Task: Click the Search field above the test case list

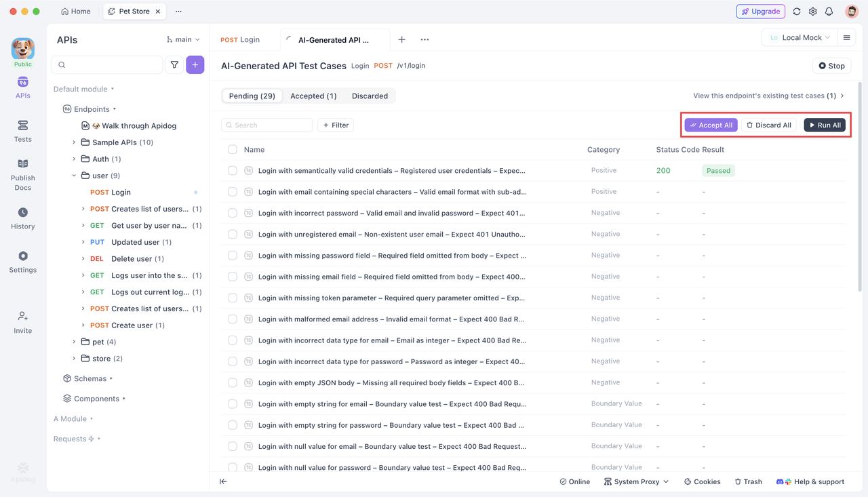Action: tap(267, 125)
